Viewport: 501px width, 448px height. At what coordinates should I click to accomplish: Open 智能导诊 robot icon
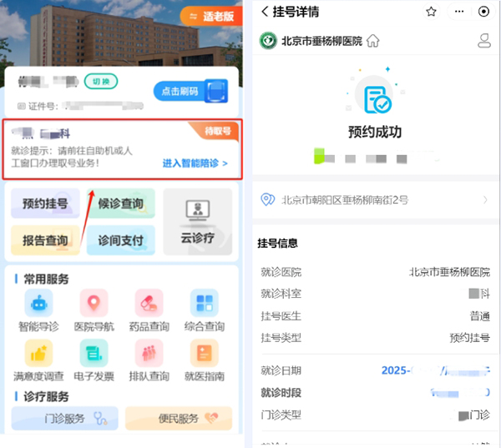(x=38, y=303)
